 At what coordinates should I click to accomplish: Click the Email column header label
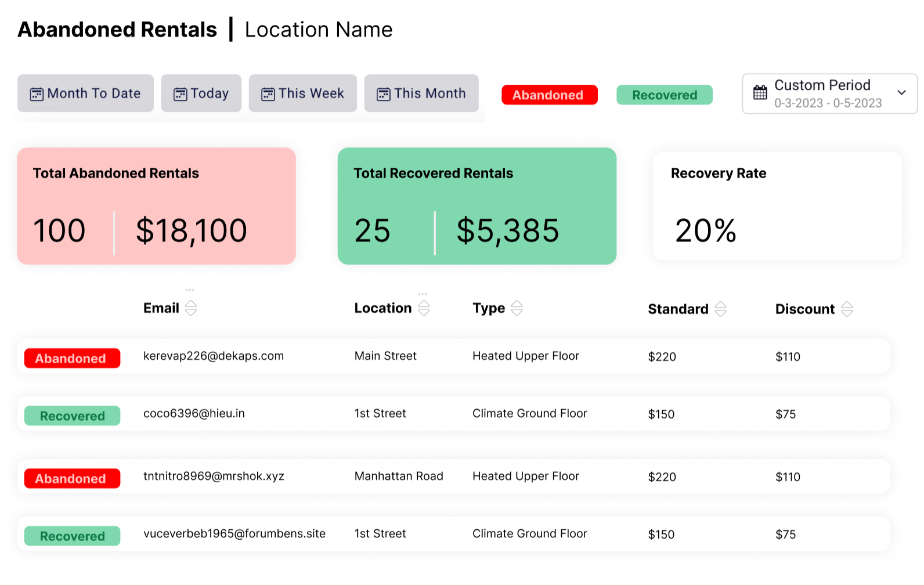pos(161,308)
